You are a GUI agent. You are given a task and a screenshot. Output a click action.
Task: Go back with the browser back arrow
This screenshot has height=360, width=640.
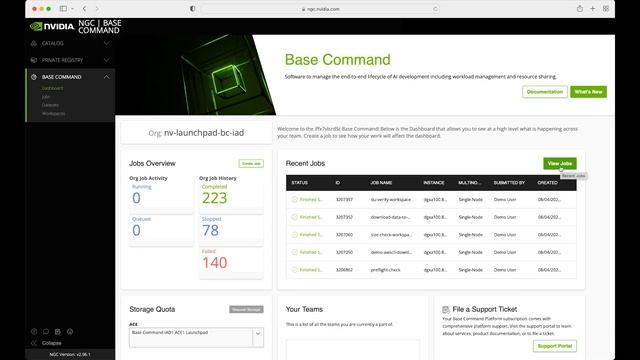tap(84, 9)
